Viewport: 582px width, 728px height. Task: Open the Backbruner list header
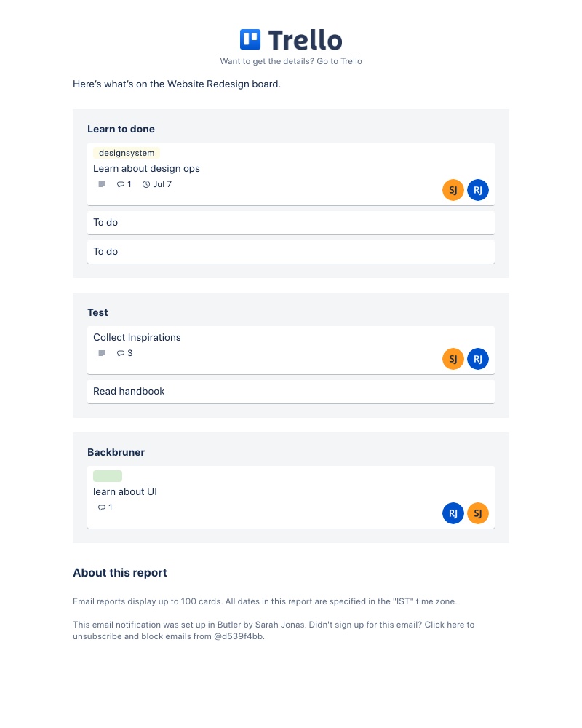(116, 452)
